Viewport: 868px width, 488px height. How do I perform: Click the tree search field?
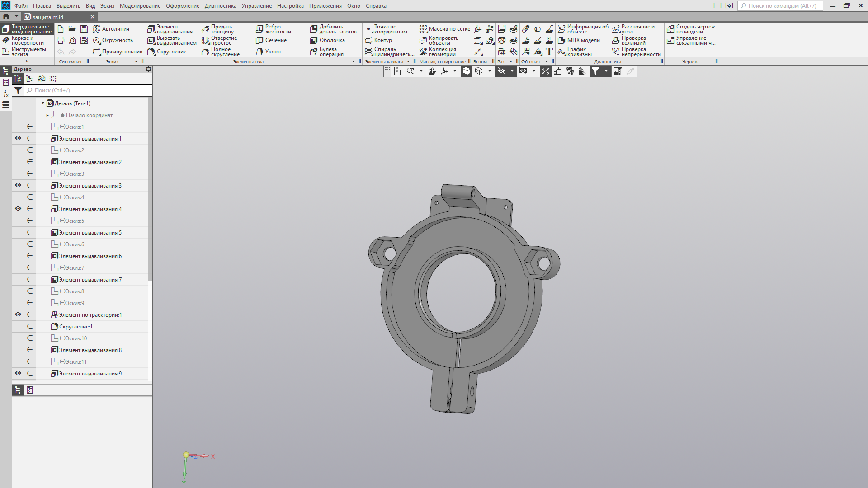(88, 90)
